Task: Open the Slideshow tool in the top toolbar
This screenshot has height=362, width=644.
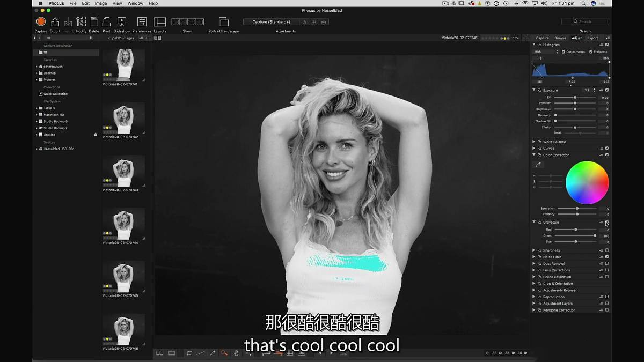Action: (x=122, y=23)
